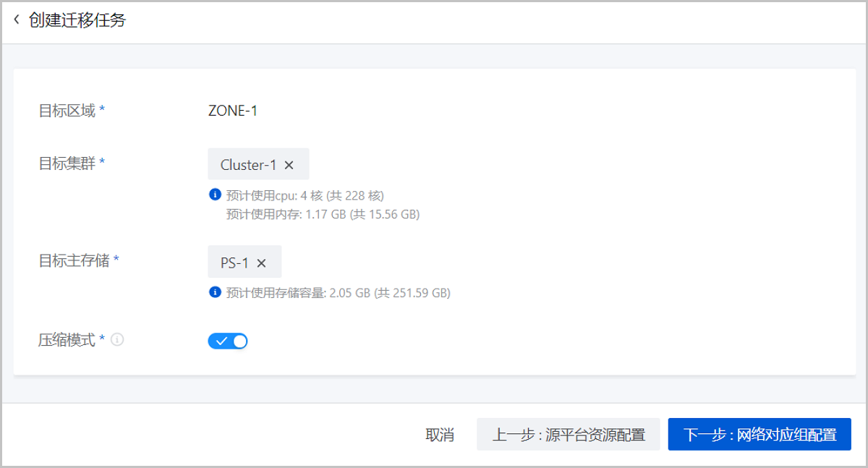This screenshot has height=468, width=868.
Task: Select the 目标集群 field label
Action: [x=71, y=163]
